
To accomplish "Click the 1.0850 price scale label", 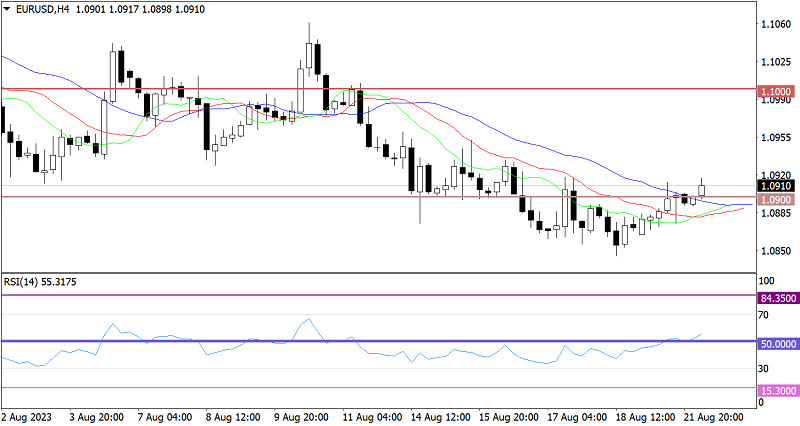I will [775, 251].
